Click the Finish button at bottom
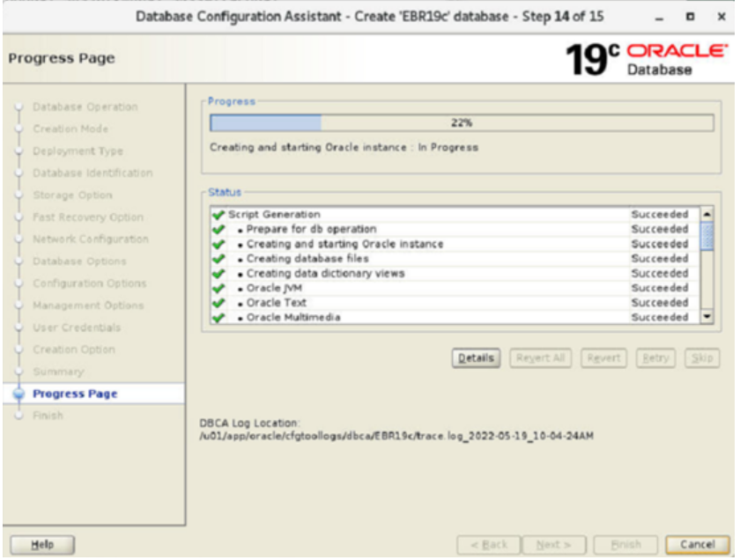This screenshot has height=560, width=740. (625, 545)
